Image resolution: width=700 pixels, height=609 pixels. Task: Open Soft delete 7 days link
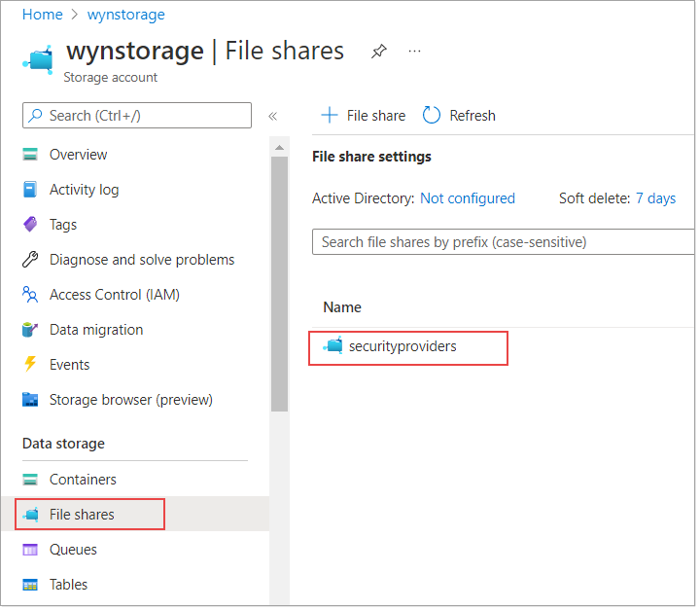point(655,197)
